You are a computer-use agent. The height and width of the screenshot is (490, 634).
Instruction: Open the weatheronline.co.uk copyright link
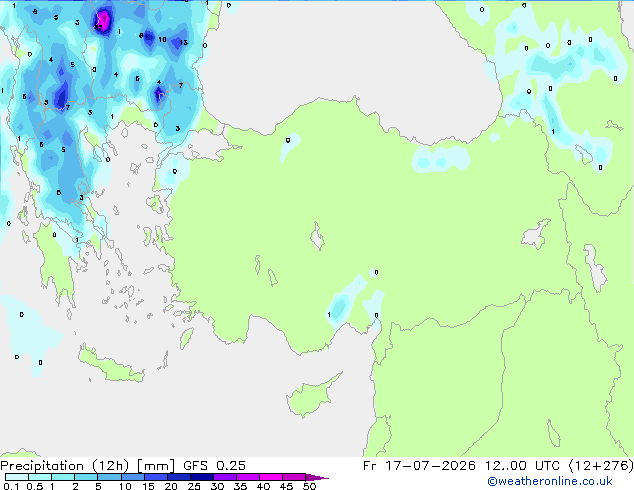[x=550, y=481]
